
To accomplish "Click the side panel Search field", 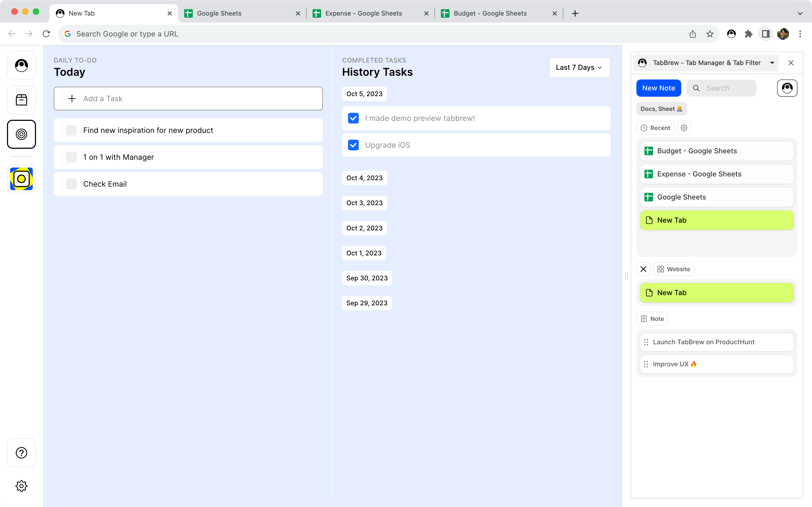I will coord(721,88).
